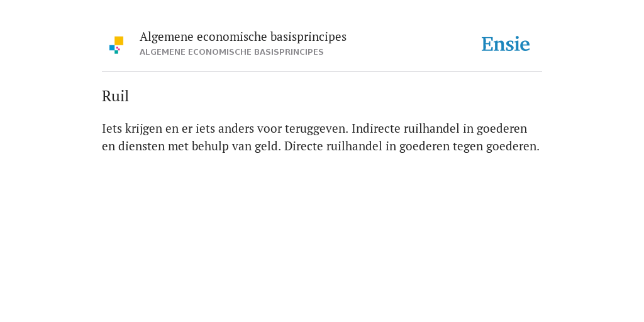Select the uppercase 'ALGEMENE ECONOMISCHE BASISPRINCIPES' subtitle
Viewport: 644px width, 322px height.
231,52
